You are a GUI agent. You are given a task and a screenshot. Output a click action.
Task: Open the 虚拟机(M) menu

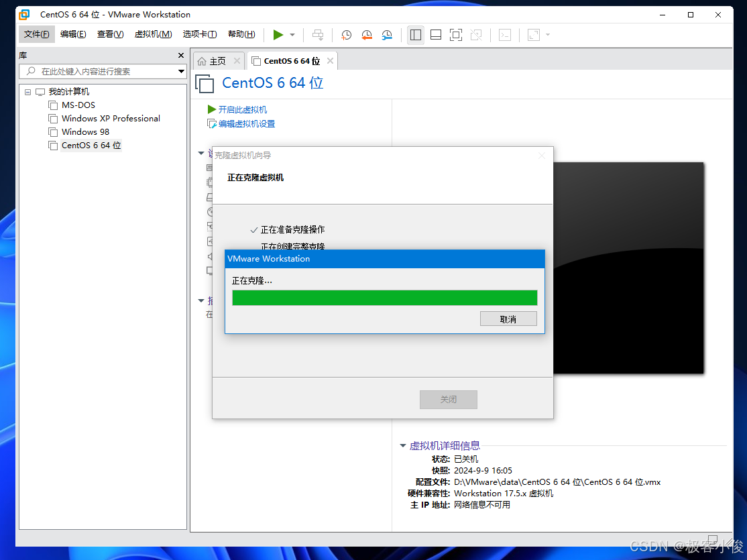pos(153,34)
